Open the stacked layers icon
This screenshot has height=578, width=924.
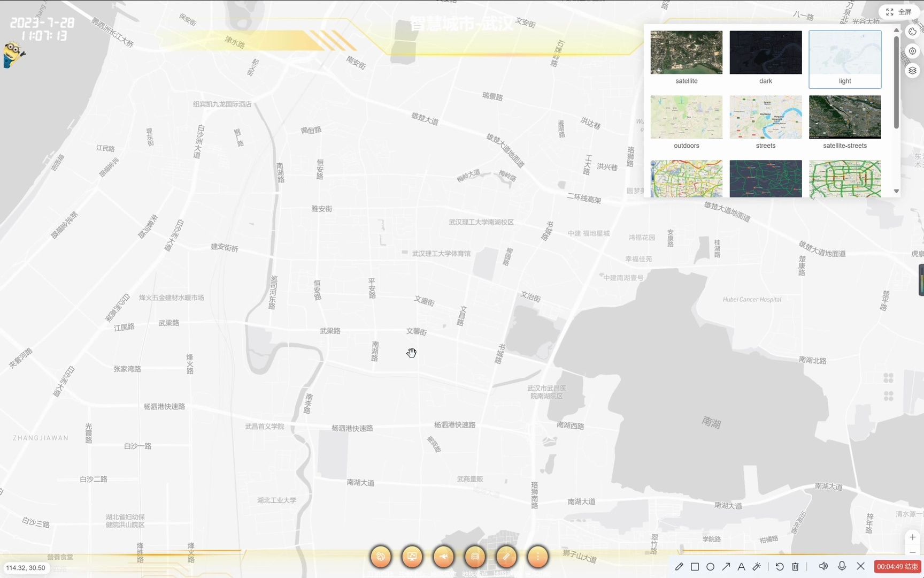tap(912, 71)
